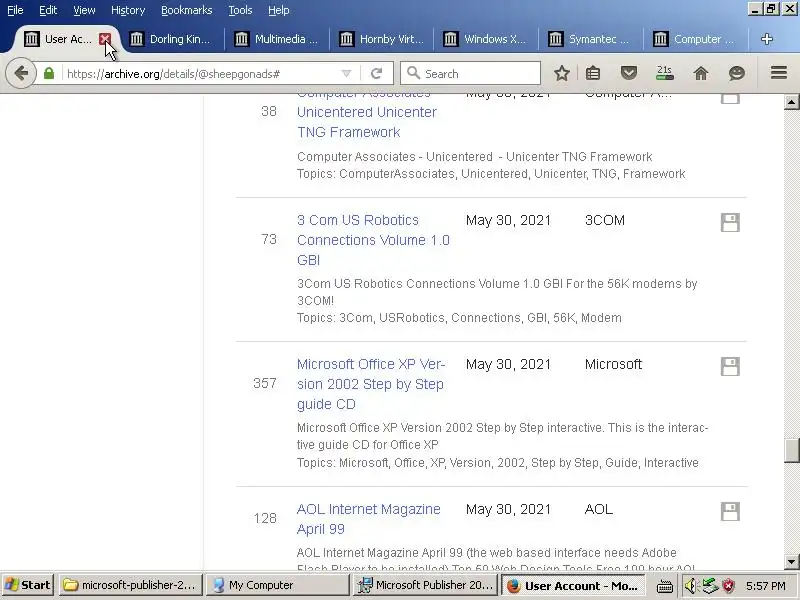Open the Bookmarks menu
The image size is (800, 600).
pos(187,10)
